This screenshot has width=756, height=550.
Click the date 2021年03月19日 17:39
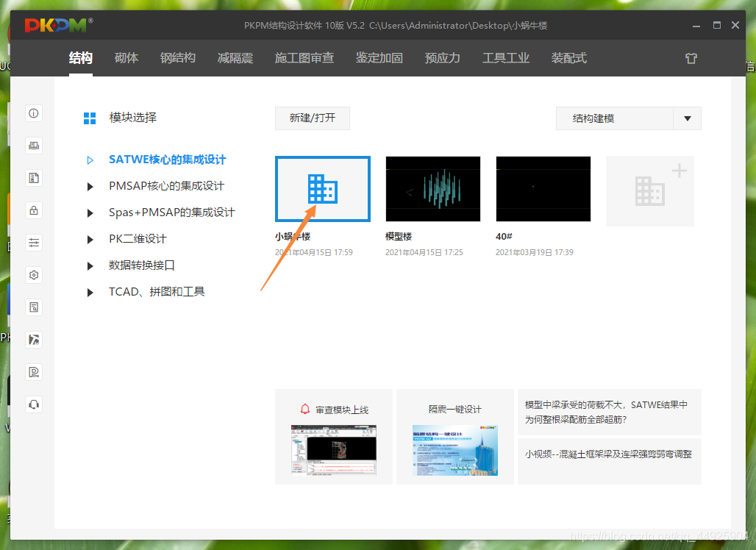pyautogui.click(x=534, y=253)
